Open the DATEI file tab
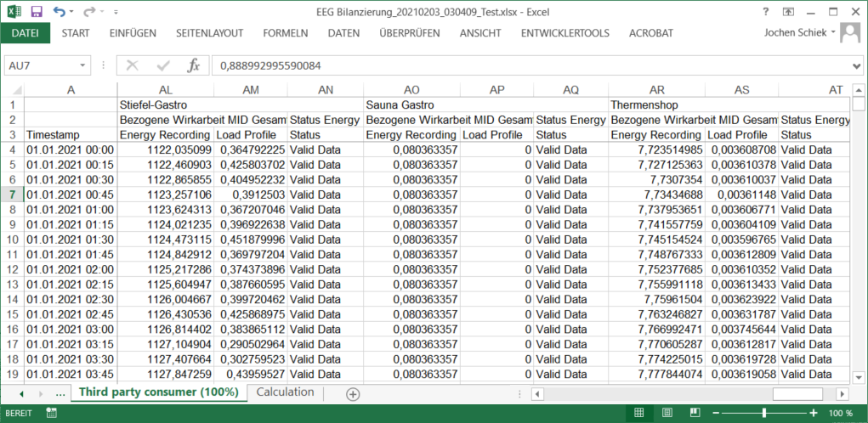This screenshot has width=868, height=423. pyautogui.click(x=26, y=33)
